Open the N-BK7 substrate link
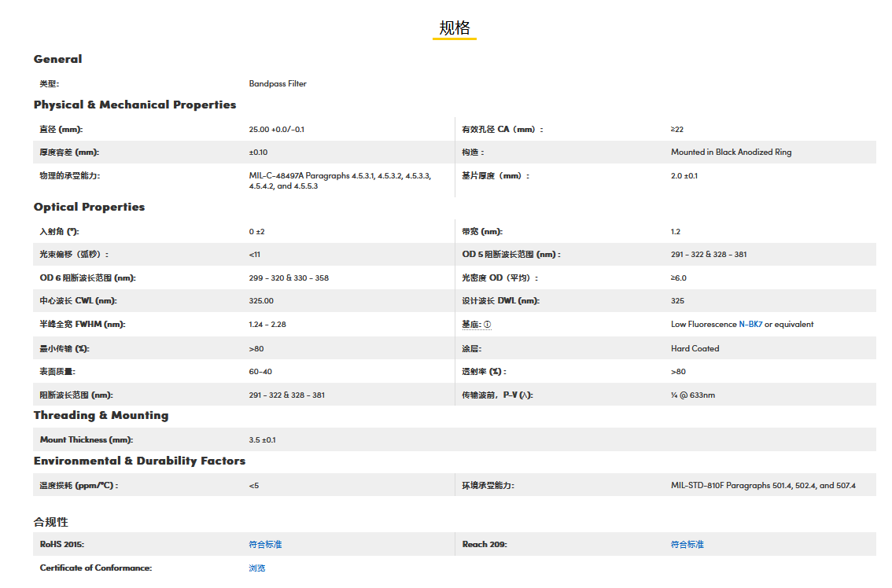Image resolution: width=892 pixels, height=588 pixels. [750, 325]
